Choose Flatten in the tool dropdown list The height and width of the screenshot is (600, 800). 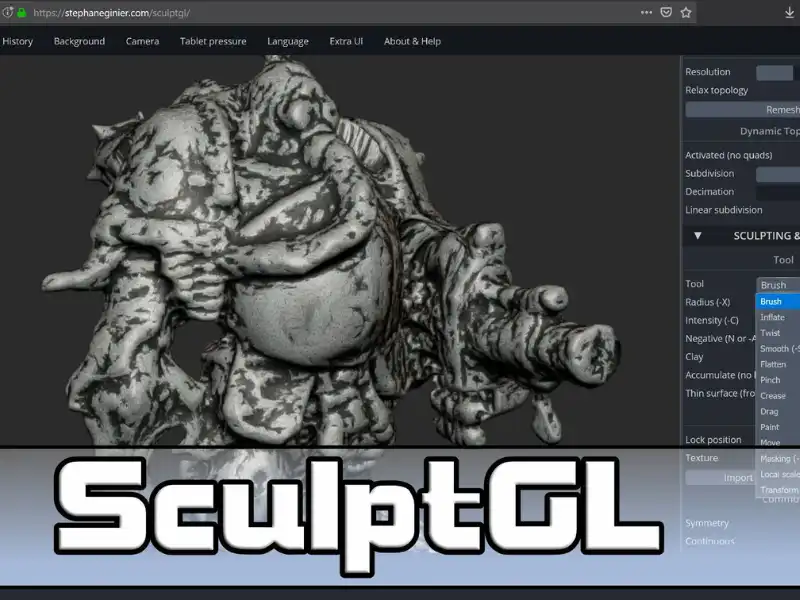(773, 365)
